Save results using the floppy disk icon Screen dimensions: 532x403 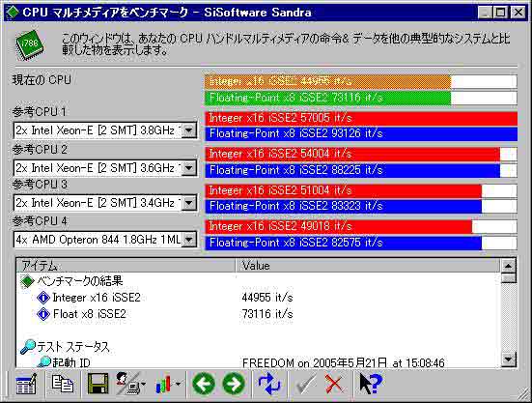click(x=98, y=384)
